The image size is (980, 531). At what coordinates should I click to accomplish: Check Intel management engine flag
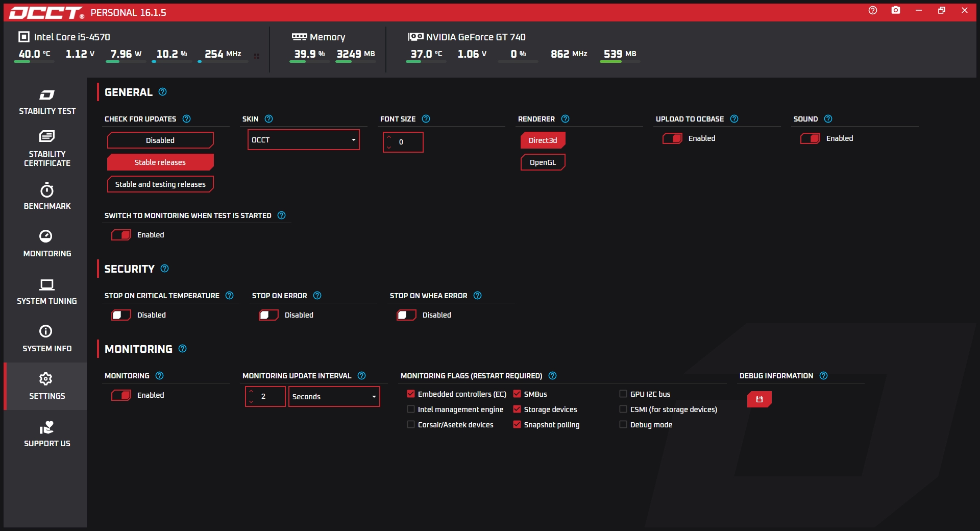(x=411, y=409)
